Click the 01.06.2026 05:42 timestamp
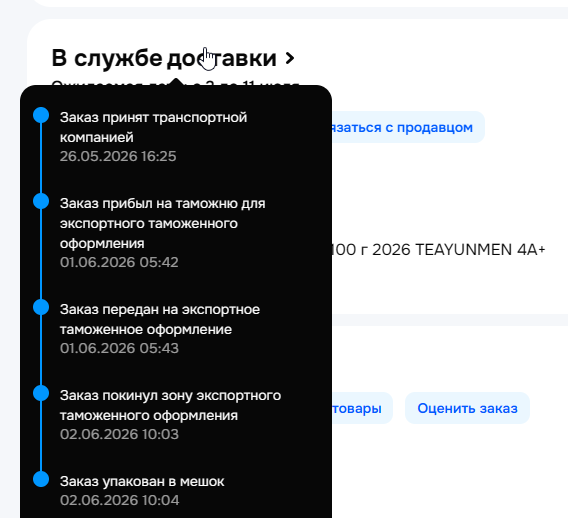 pos(119,262)
